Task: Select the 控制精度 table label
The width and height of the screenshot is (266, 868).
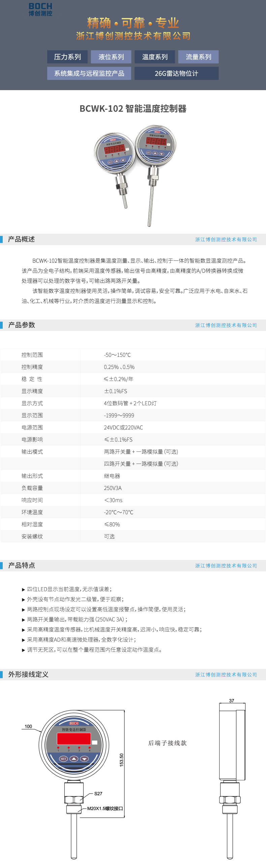Action: 32,367
